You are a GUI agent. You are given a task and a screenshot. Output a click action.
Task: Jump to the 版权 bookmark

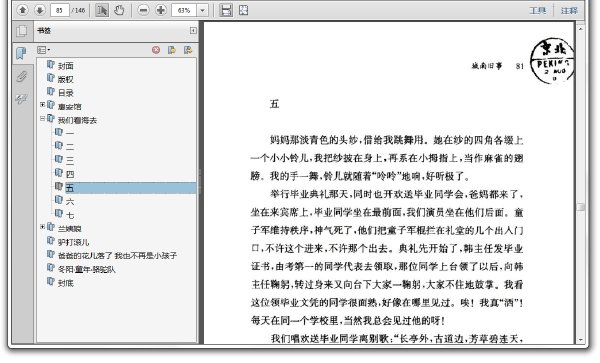click(x=65, y=79)
